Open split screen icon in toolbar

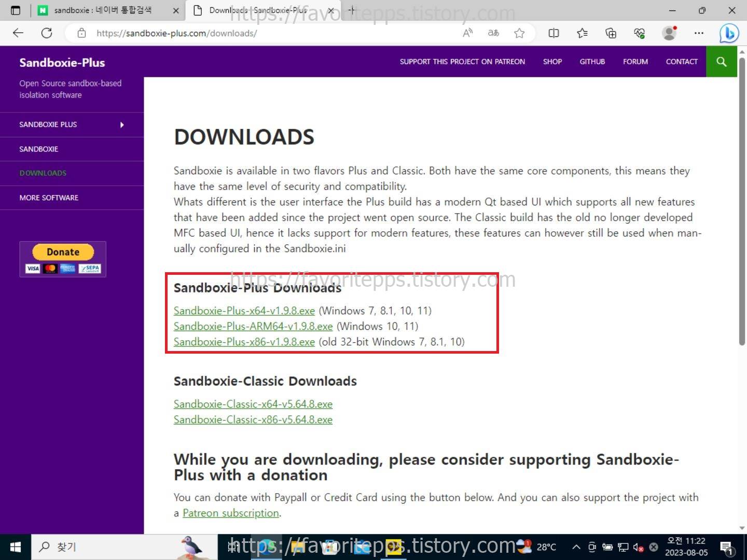click(554, 33)
